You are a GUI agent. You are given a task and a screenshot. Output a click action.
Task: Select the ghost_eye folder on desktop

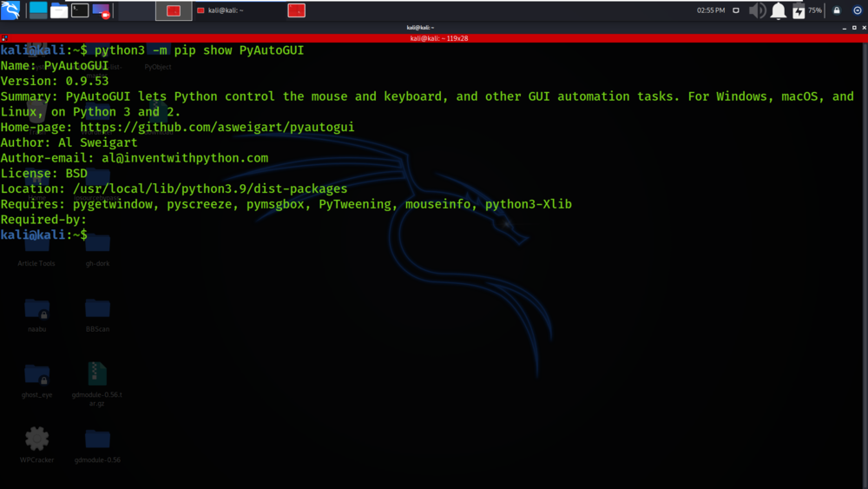(37, 380)
